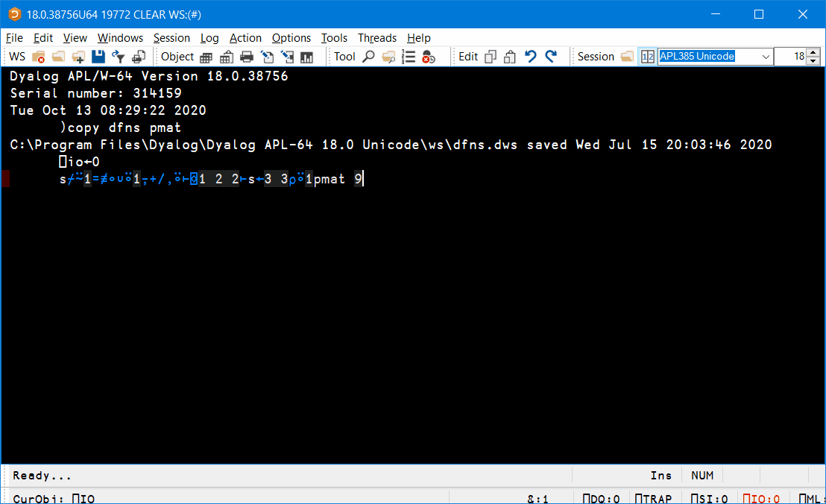Click the second Object edit pencil icon

click(x=287, y=57)
